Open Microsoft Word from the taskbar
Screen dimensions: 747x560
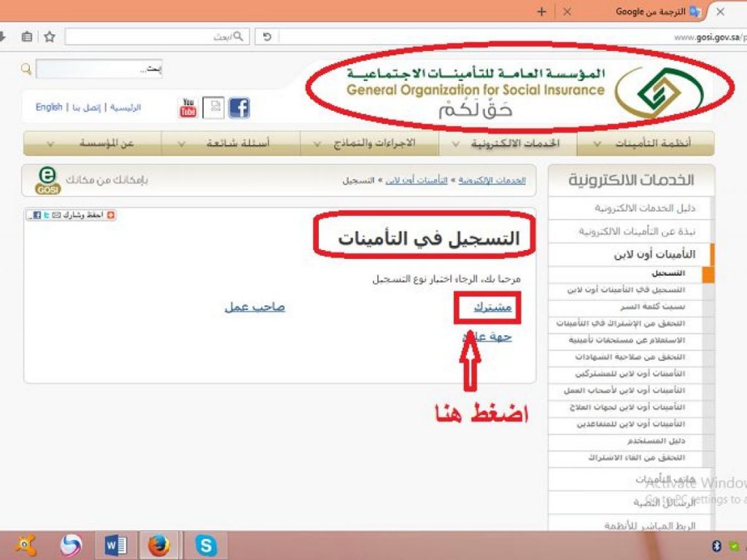point(115,545)
